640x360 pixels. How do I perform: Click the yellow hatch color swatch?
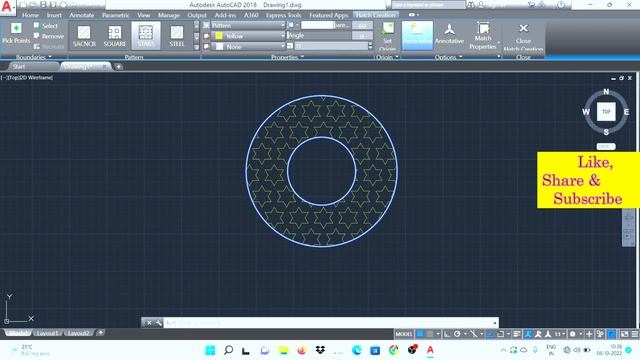tap(219, 36)
